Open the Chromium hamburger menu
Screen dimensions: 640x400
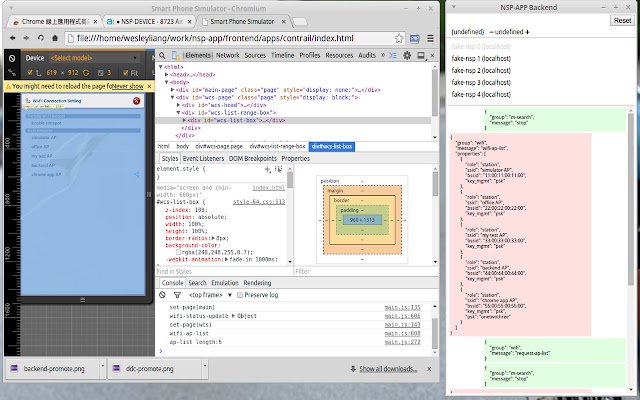click(431, 37)
